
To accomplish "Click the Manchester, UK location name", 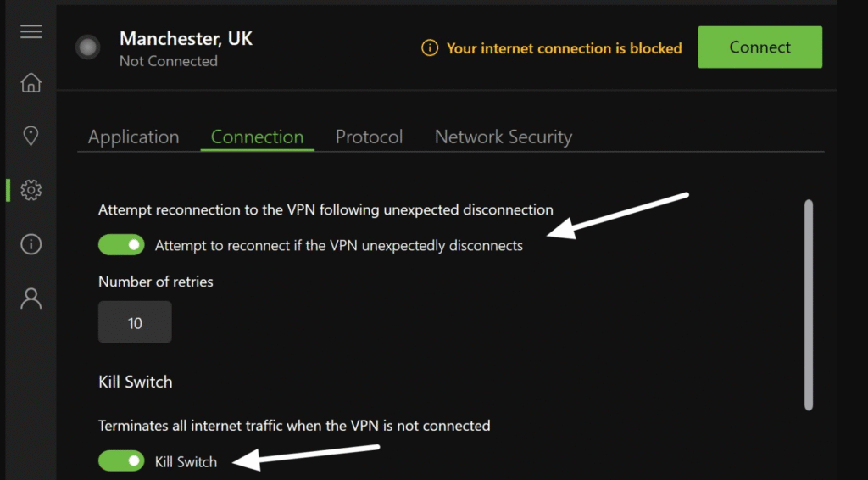I will point(186,38).
